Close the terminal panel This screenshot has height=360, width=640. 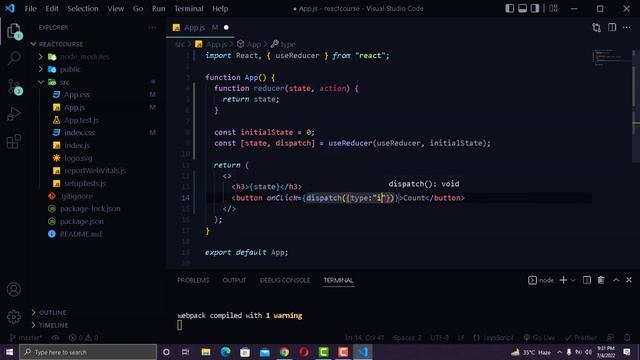click(x=629, y=280)
